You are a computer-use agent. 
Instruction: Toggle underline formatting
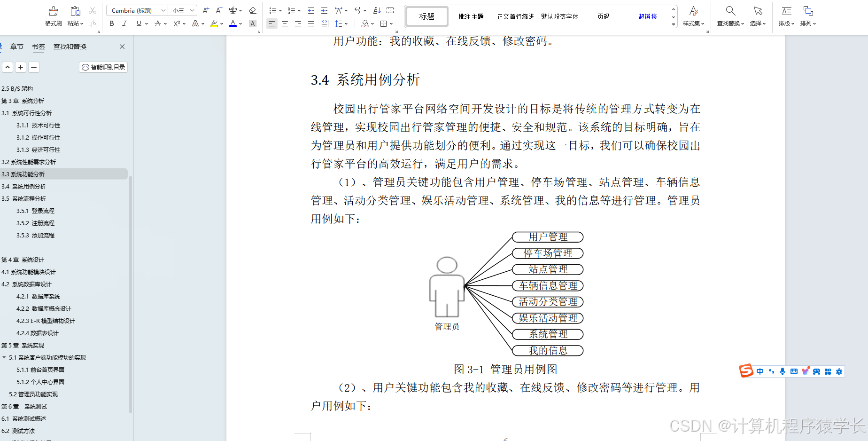[x=139, y=24]
